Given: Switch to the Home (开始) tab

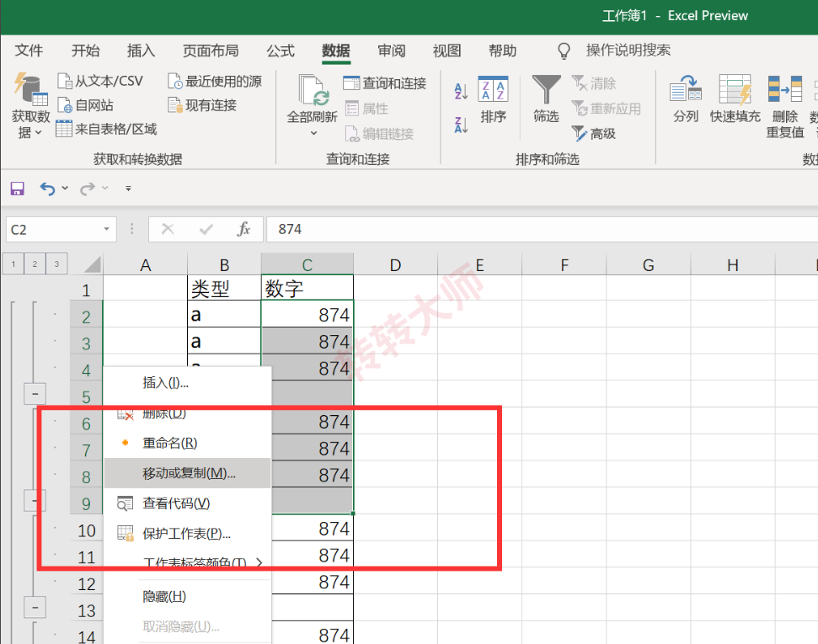Looking at the screenshot, I should click(x=85, y=51).
